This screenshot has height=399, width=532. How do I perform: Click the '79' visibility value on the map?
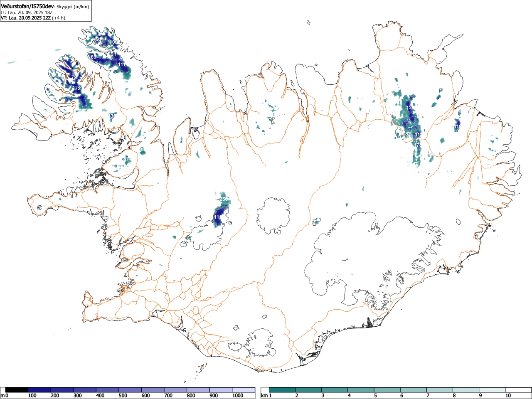tap(74, 77)
